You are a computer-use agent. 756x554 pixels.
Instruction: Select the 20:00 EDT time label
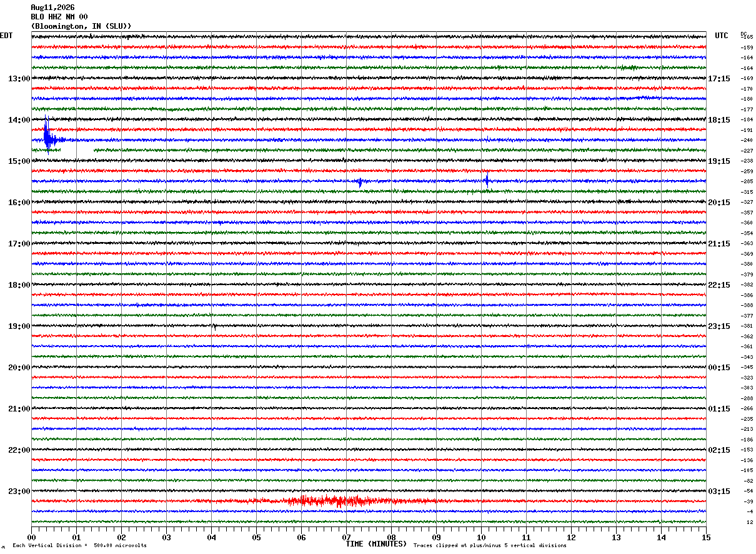(19, 368)
